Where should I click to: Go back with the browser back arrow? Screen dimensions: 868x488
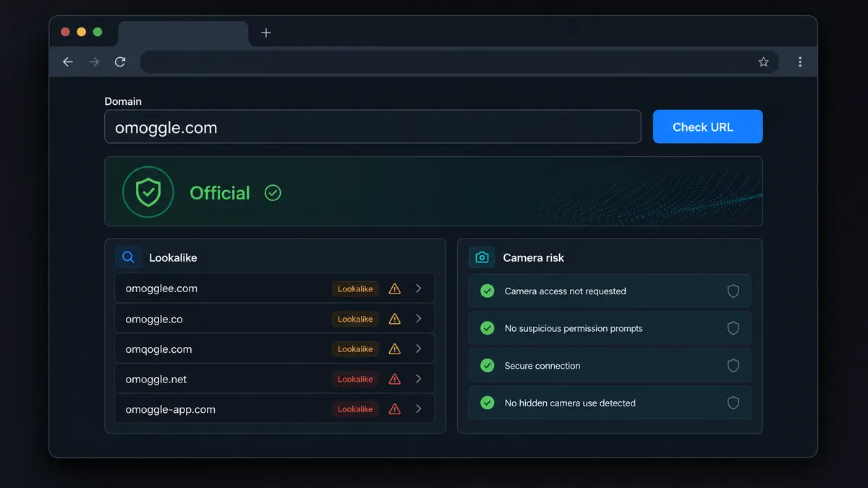[68, 62]
